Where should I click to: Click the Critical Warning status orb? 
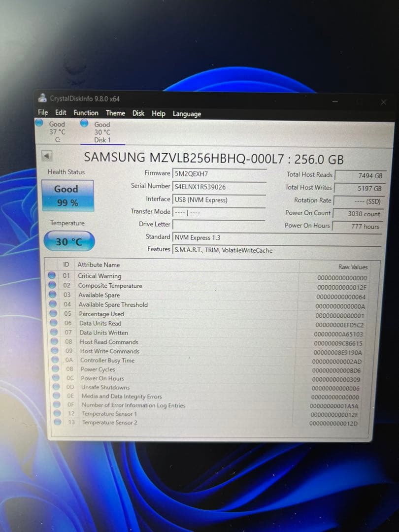(52, 275)
